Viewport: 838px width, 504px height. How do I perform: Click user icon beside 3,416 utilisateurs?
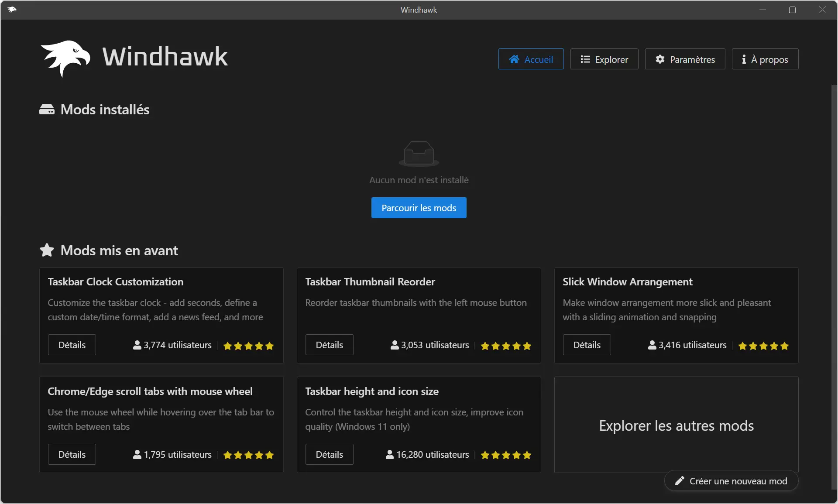pyautogui.click(x=652, y=345)
